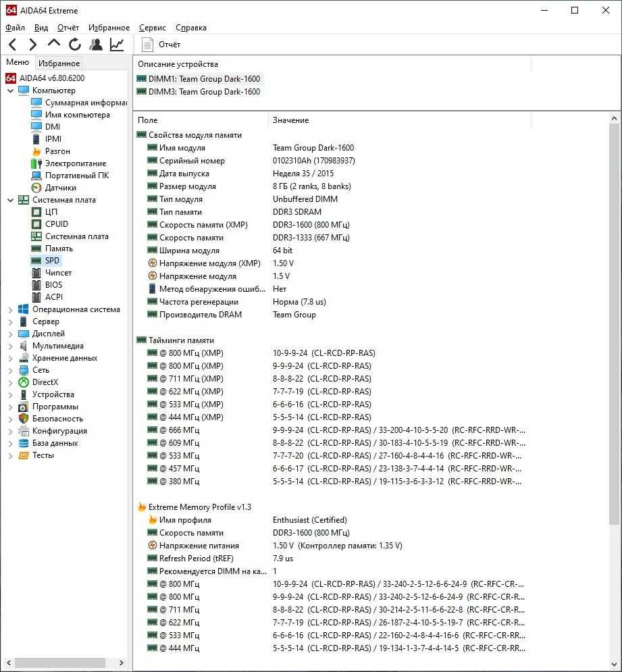The image size is (622, 672).
Task: Click the Значение column header
Action: (x=400, y=120)
